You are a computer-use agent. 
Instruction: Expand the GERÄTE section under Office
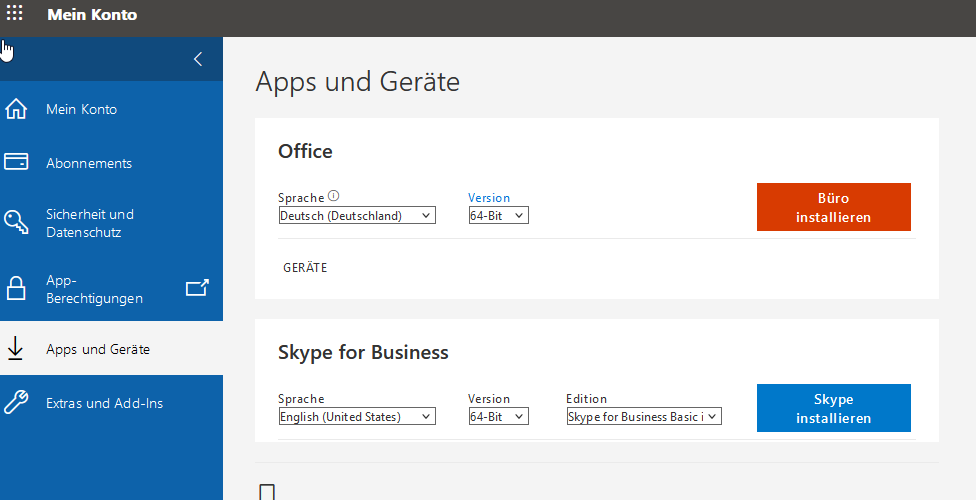305,268
